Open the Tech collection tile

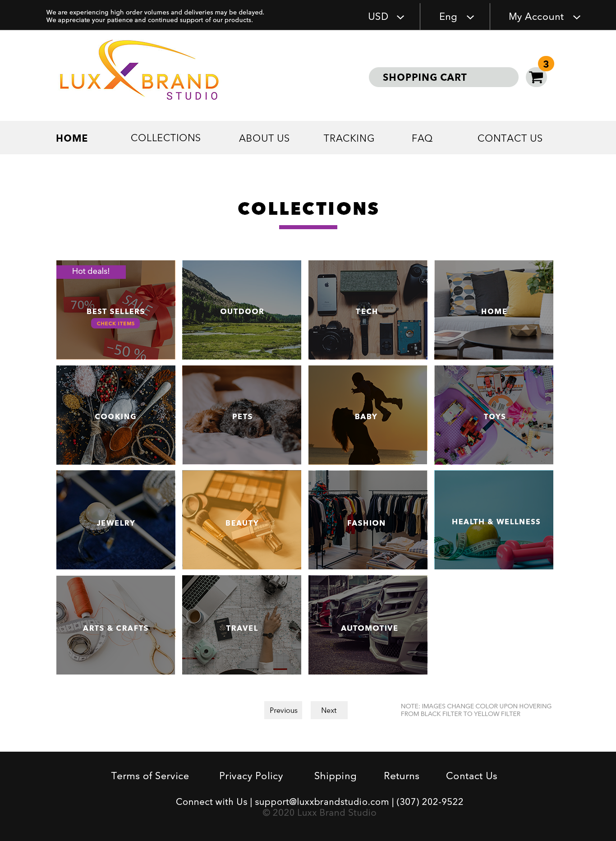[x=368, y=310]
